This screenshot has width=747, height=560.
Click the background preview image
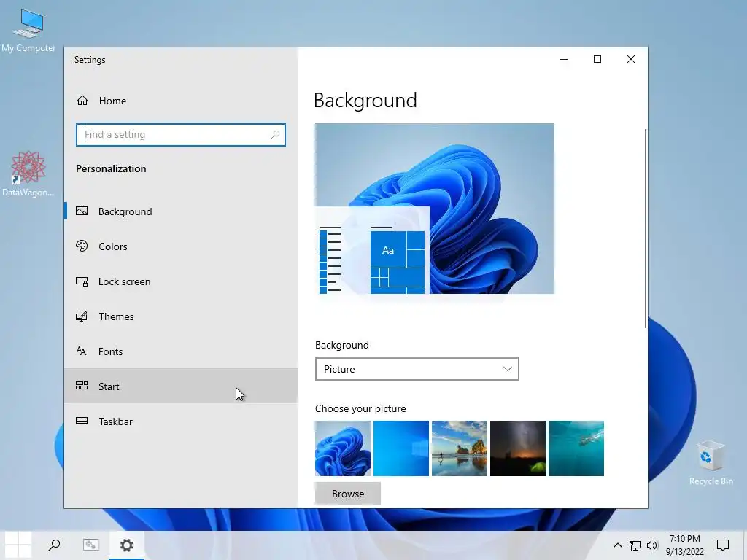[x=435, y=209]
